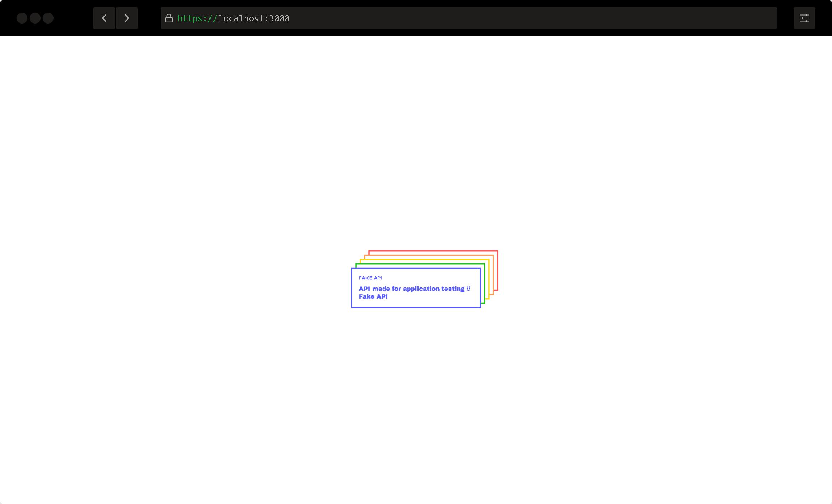The width and height of the screenshot is (832, 504).
Task: Select the red rearmost card border
Action: coord(434,251)
